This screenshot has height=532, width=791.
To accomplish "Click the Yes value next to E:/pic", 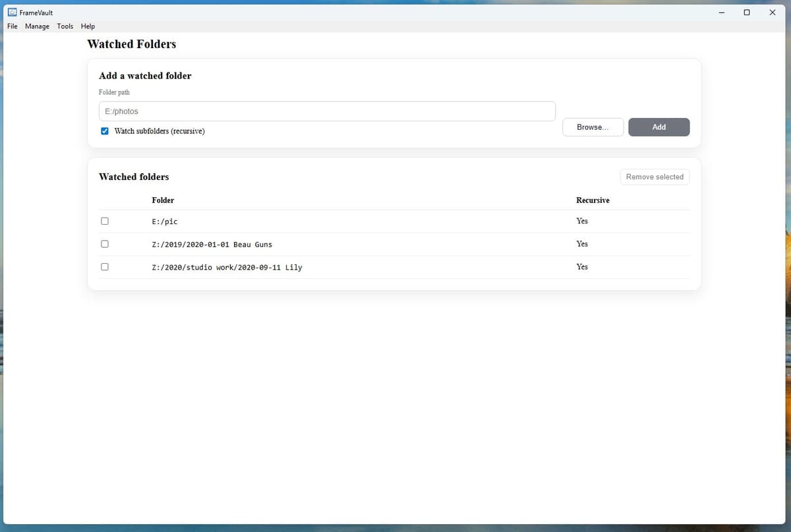I will (x=582, y=221).
